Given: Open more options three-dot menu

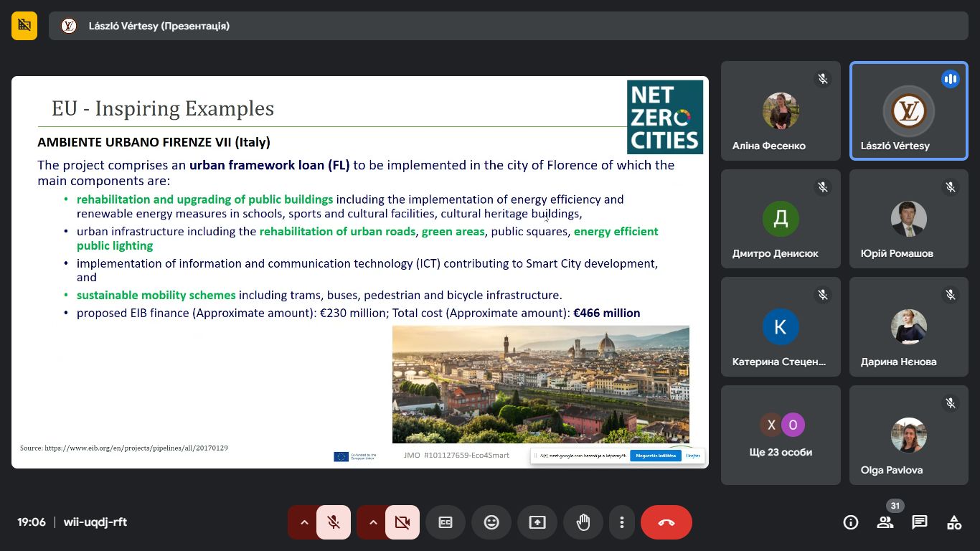Looking at the screenshot, I should [622, 522].
